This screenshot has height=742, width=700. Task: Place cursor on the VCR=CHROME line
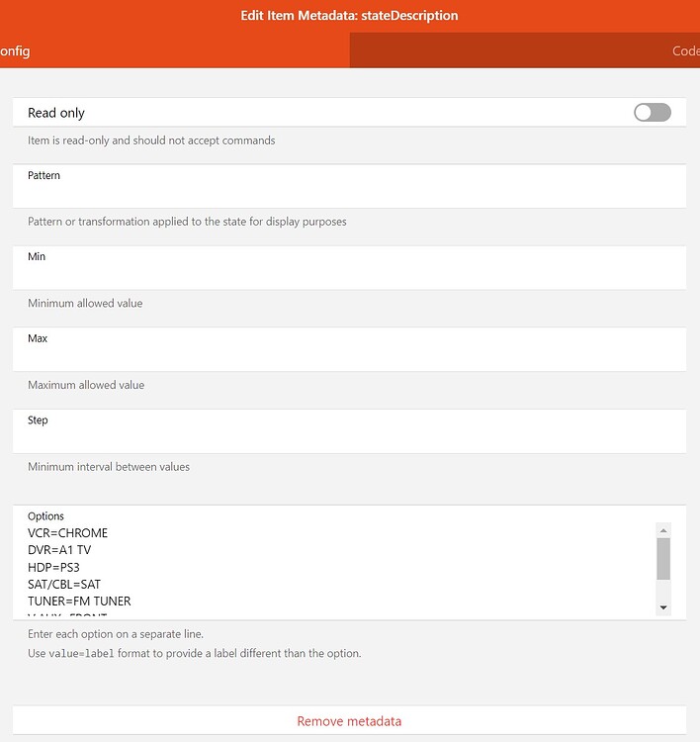point(68,533)
